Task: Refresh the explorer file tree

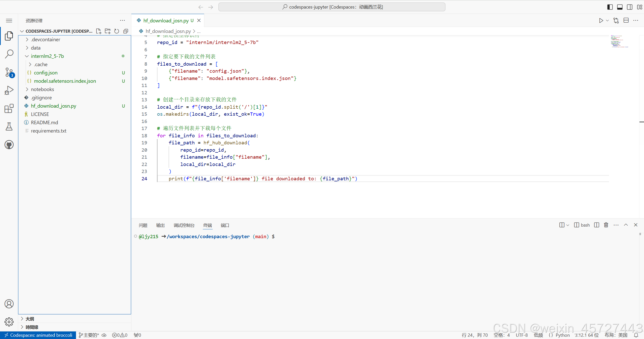Action: pos(117,31)
